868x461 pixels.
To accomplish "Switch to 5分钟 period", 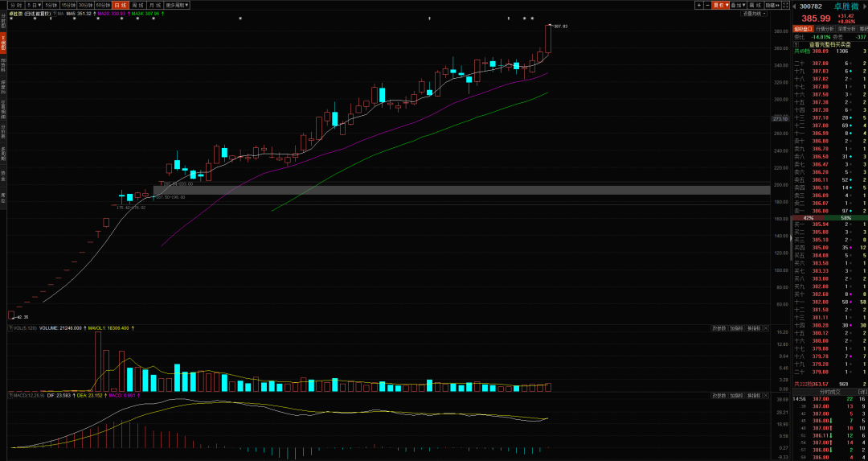I will 51,5.
